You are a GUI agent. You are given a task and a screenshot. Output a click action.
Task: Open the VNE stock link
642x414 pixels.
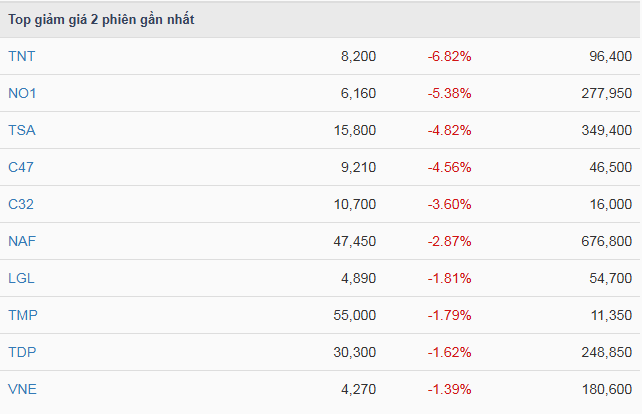pyautogui.click(x=22, y=390)
